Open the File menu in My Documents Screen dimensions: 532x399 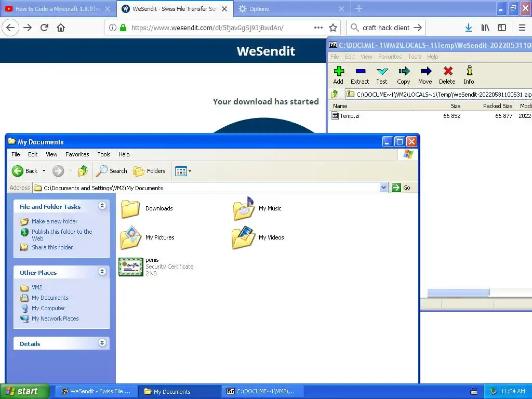tap(16, 154)
